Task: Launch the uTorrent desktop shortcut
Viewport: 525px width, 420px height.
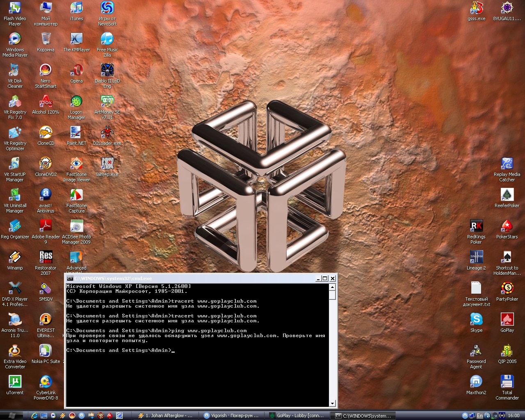Action: pos(15,382)
